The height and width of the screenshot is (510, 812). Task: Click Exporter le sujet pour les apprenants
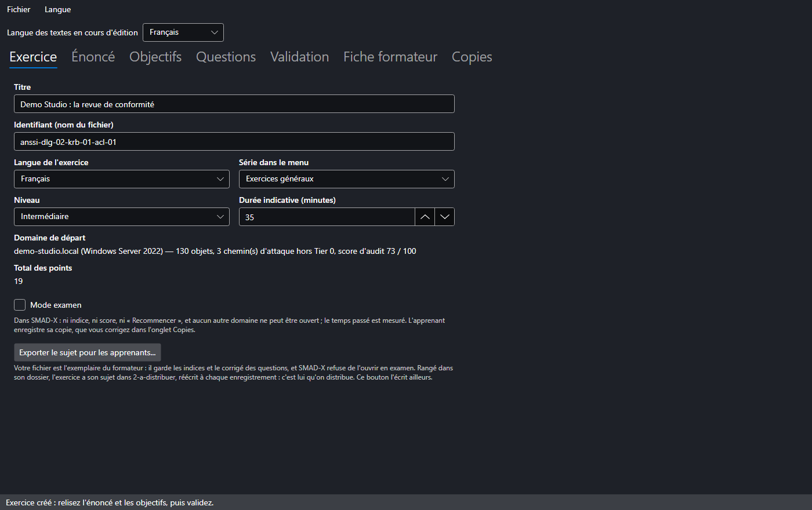click(x=88, y=352)
